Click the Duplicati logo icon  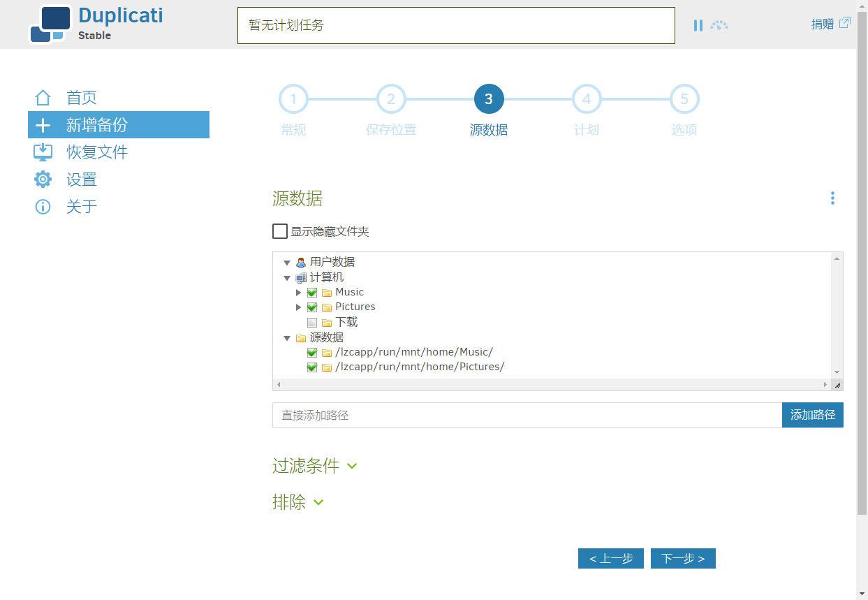click(50, 24)
